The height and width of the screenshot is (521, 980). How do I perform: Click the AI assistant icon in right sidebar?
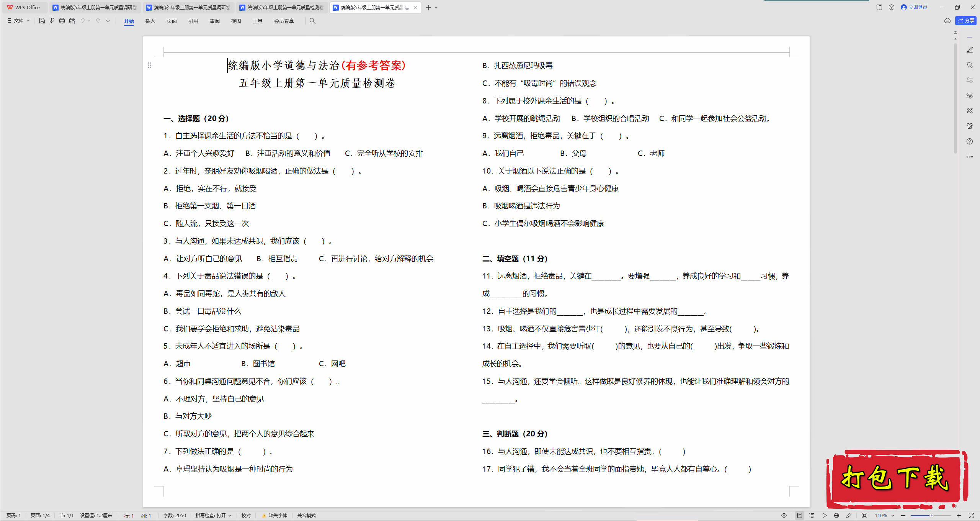coord(970,95)
